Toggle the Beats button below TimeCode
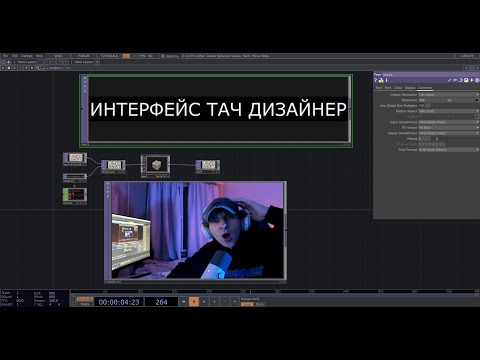 point(85,304)
